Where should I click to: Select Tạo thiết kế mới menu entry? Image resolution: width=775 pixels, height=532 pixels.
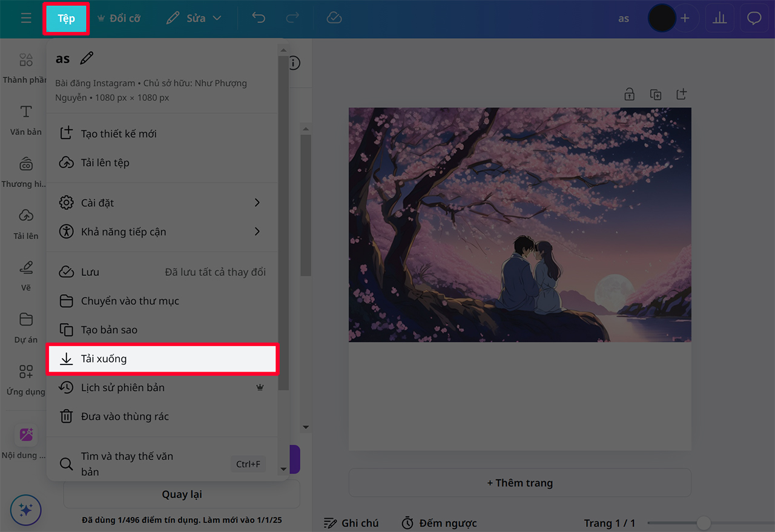coord(162,134)
